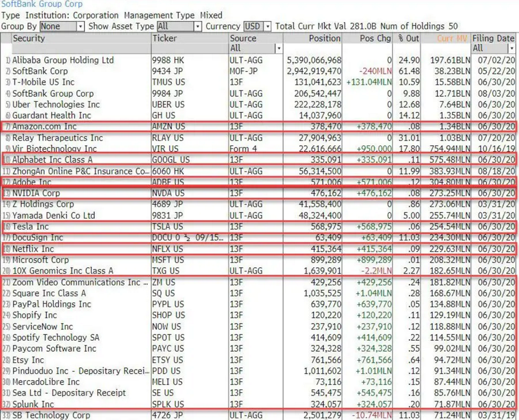The height and width of the screenshot is (420, 519).
Task: Expand the Show Asset Type dropdown
Action: click(x=179, y=26)
